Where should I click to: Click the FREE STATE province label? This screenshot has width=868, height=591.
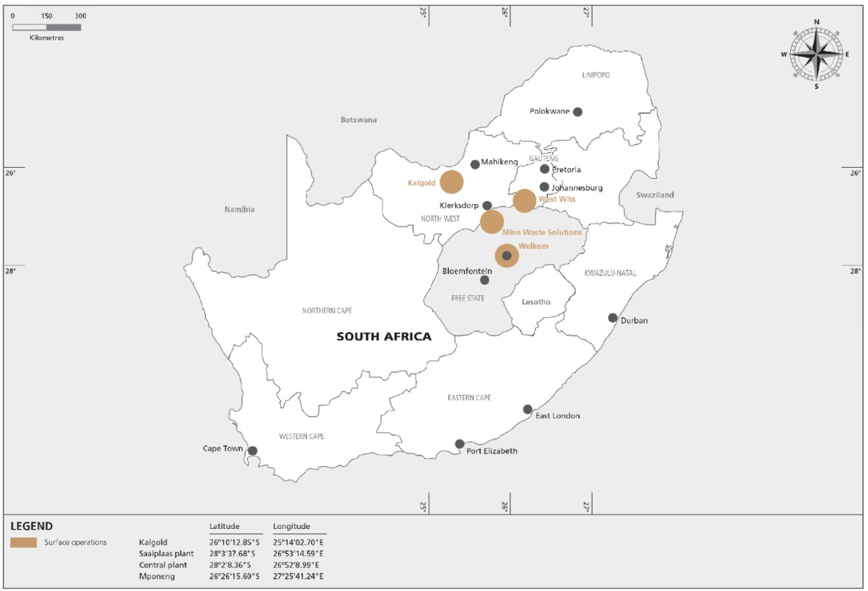(x=468, y=298)
